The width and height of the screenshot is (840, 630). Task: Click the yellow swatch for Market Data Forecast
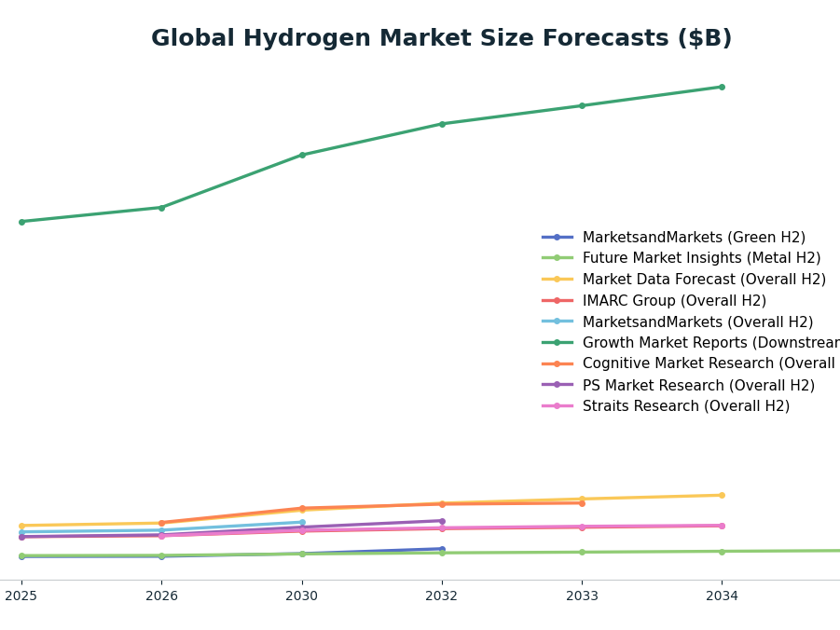(x=558, y=280)
